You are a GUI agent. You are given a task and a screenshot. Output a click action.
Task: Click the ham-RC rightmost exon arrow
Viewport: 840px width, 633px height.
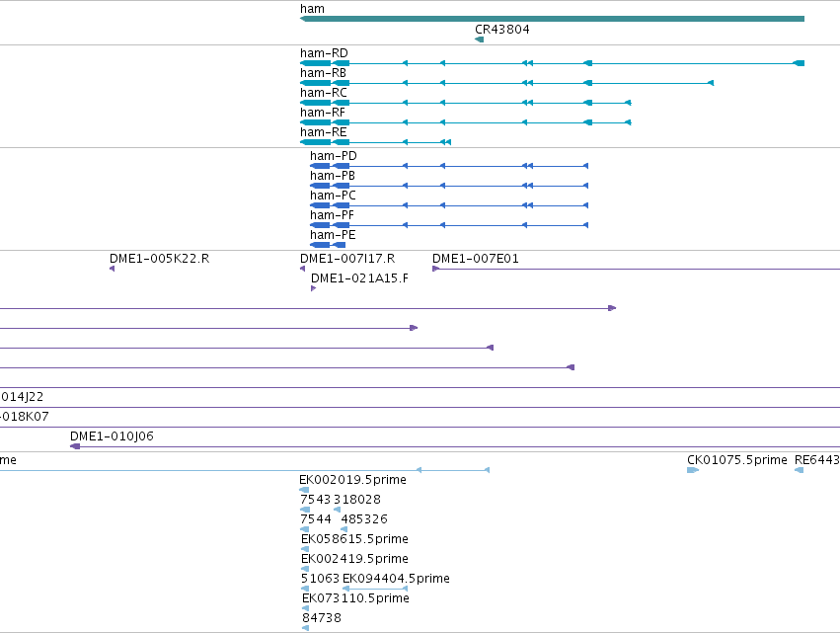pos(629,103)
